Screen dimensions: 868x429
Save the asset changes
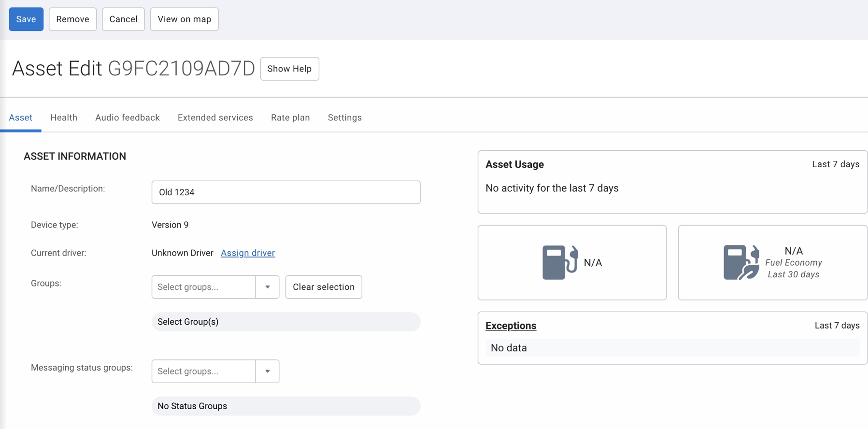click(x=26, y=19)
